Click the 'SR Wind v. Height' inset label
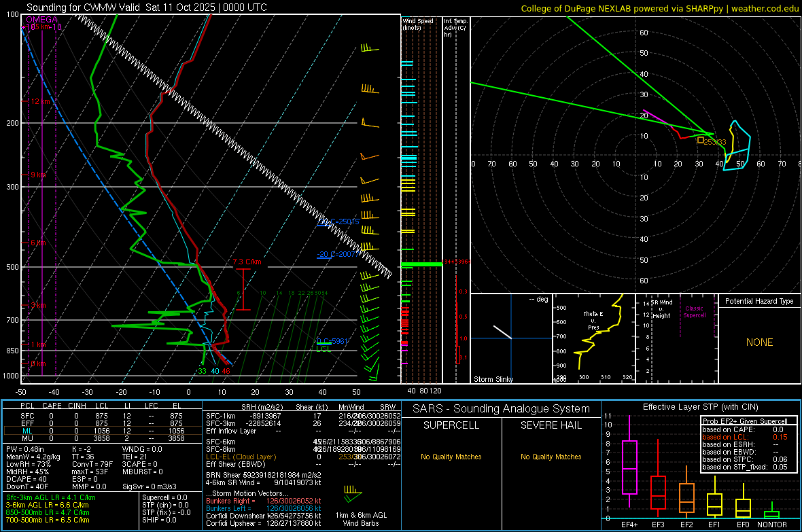This screenshot has width=802, height=532. tap(661, 309)
